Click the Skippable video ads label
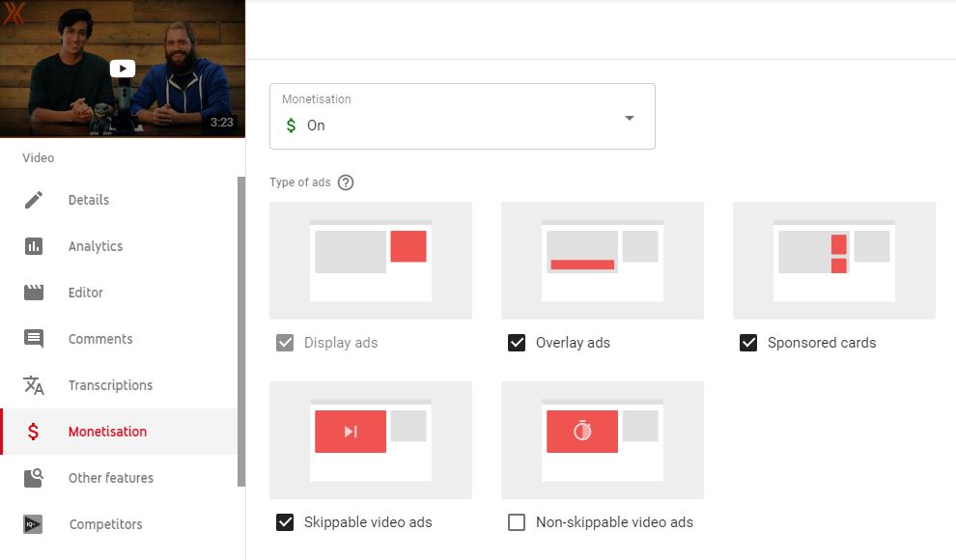This screenshot has width=956, height=560. pos(368,522)
